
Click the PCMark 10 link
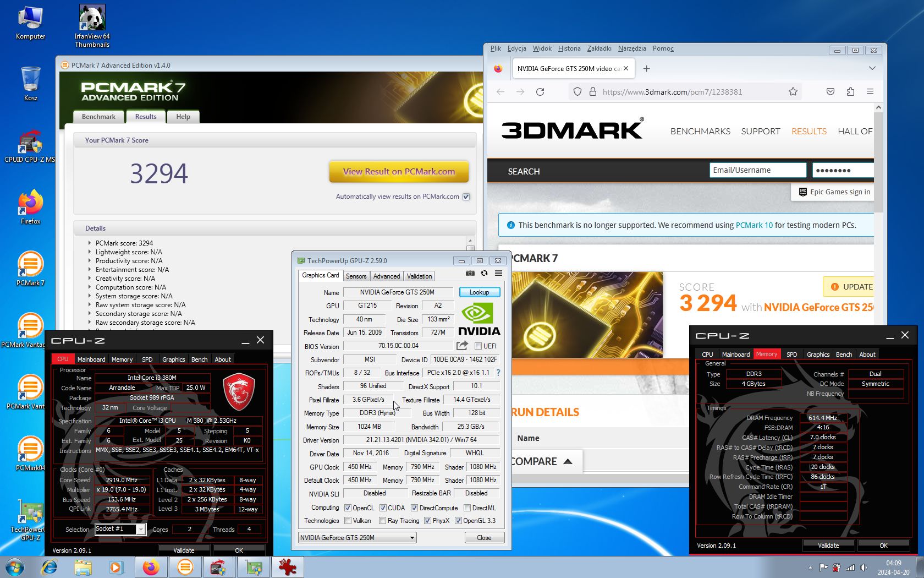click(754, 225)
